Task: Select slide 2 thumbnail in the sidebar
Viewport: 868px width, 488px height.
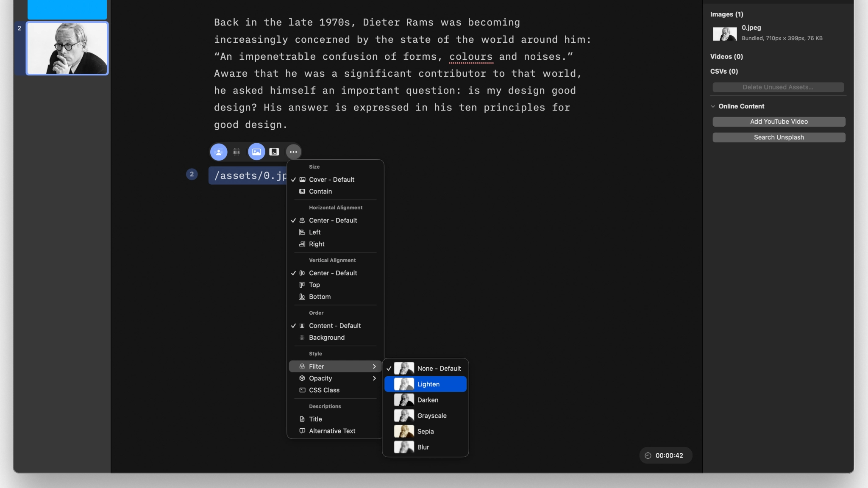Action: pyautogui.click(x=67, y=48)
